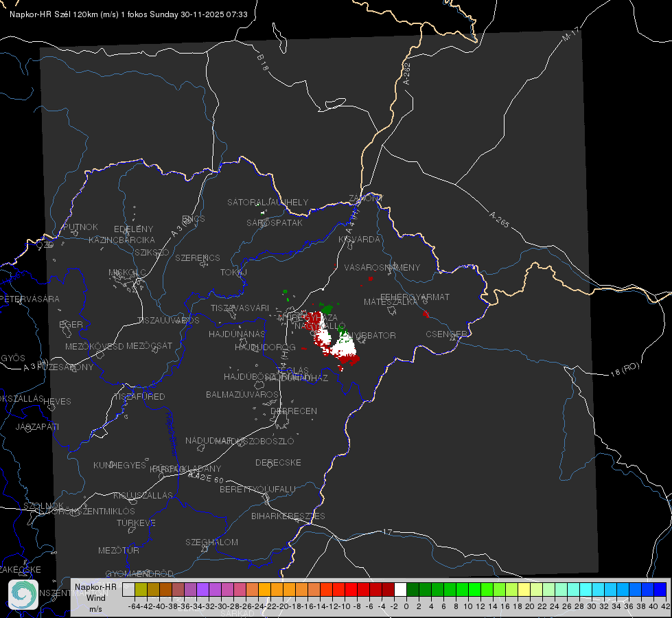Click the DERECSKE town label

click(278, 462)
